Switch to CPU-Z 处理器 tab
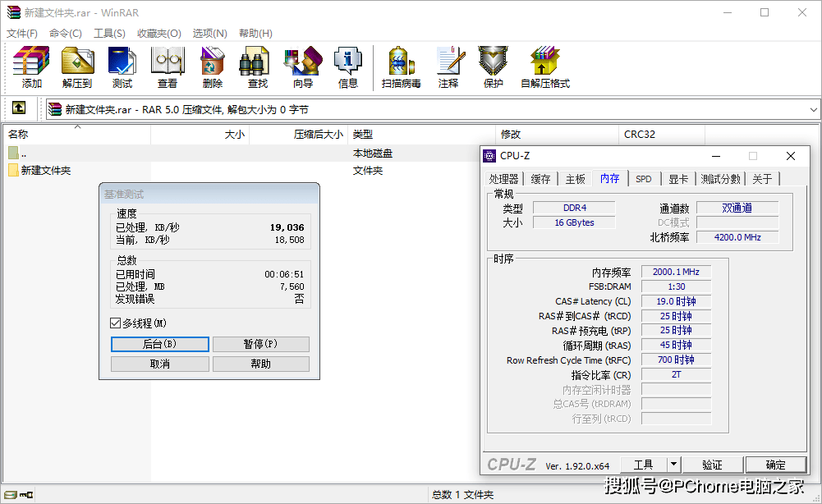The height and width of the screenshot is (504, 822). (x=503, y=179)
